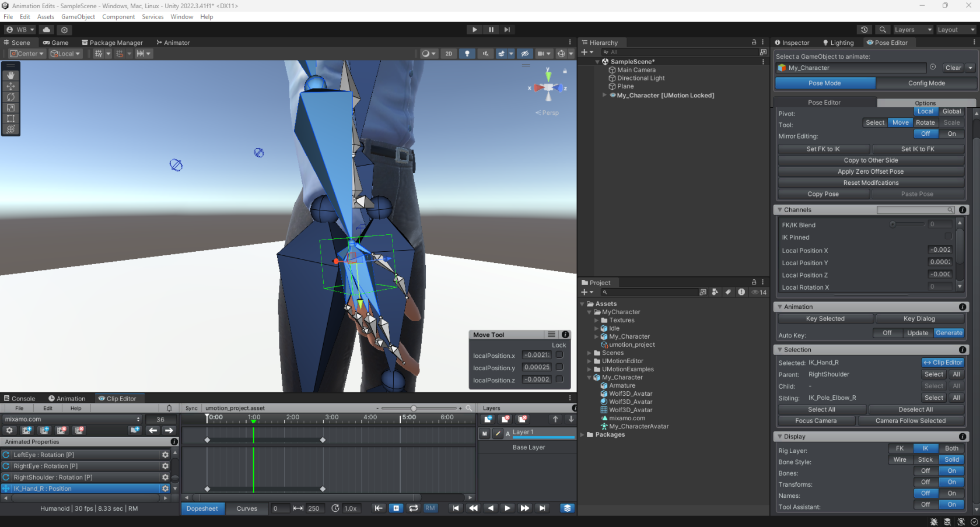Open the mixamo.com clip dropdown
The height and width of the screenshot is (527, 980).
point(72,419)
